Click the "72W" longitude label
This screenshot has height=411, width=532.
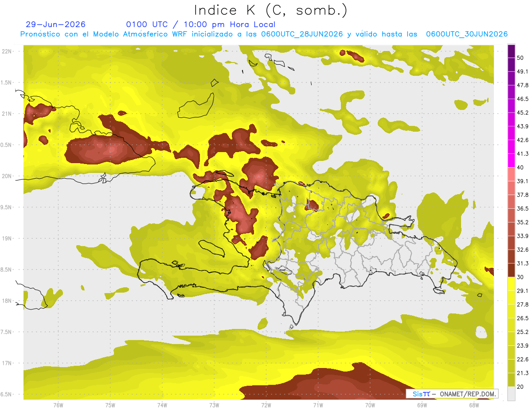(266, 405)
